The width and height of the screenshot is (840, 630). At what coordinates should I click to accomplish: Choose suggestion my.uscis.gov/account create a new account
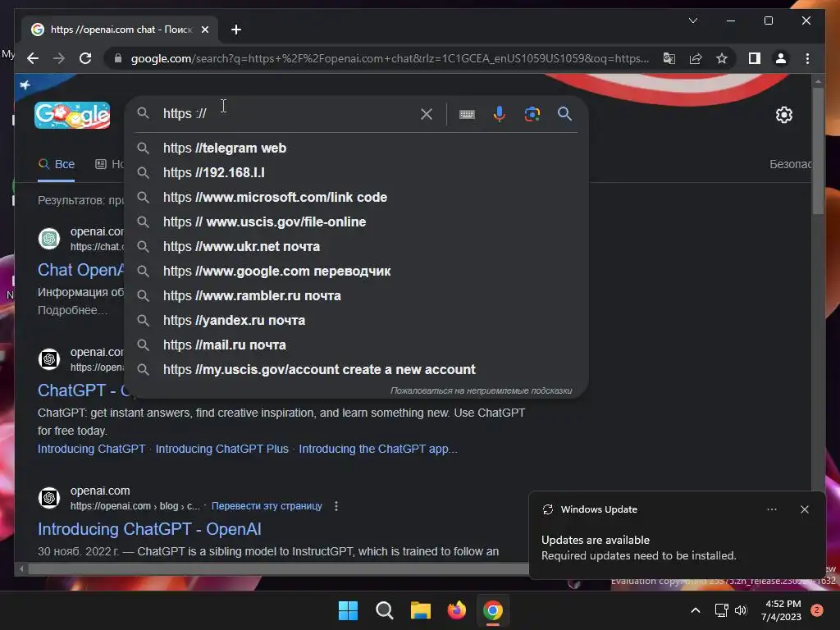[356, 370]
